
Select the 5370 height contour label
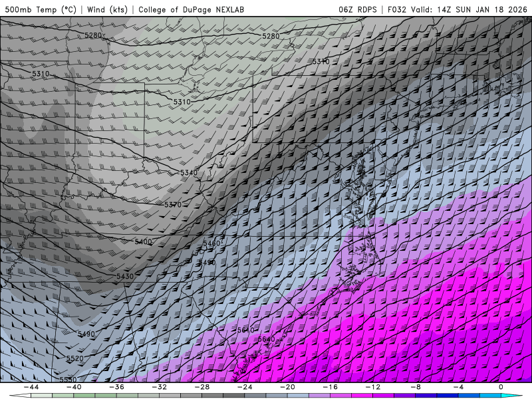(x=173, y=205)
